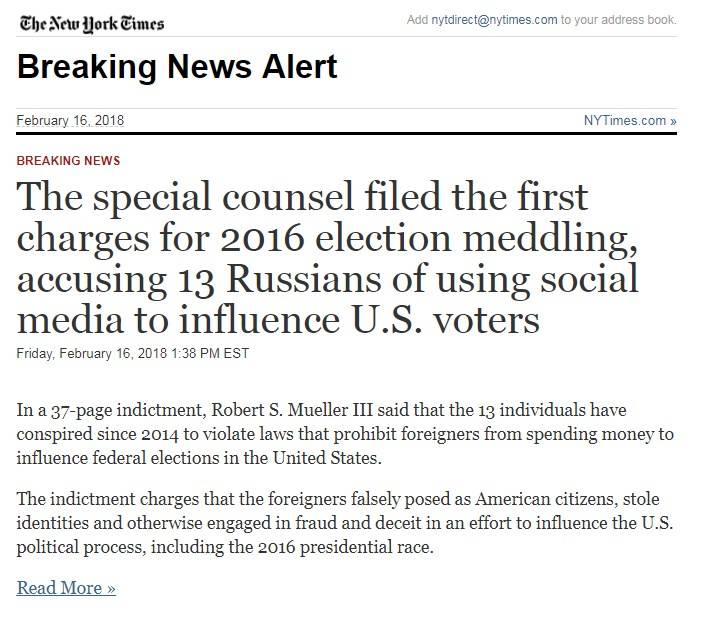Click The New York Times logo
705x618 pixels.
click(91, 23)
